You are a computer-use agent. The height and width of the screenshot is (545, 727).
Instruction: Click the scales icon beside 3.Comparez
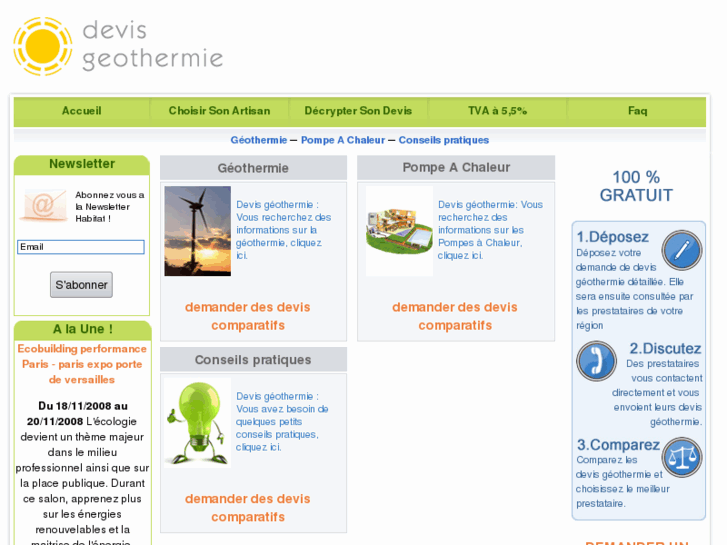click(682, 457)
